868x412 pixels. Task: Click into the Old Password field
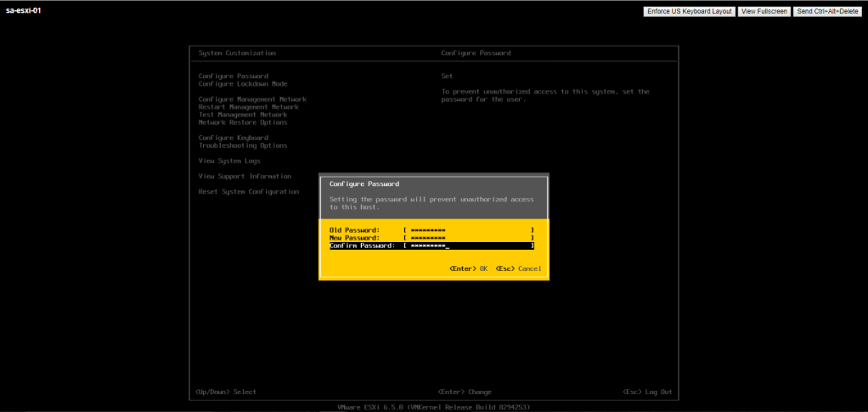click(x=469, y=230)
